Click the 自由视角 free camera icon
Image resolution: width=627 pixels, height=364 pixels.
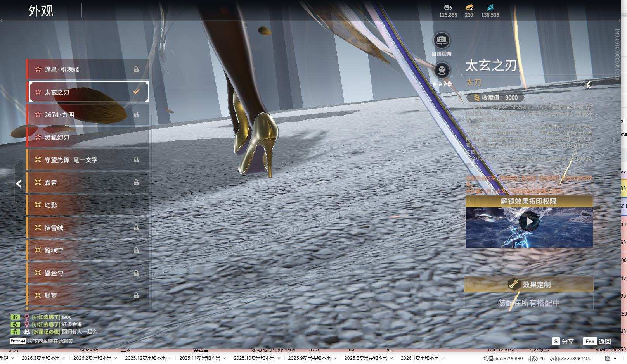[442, 40]
